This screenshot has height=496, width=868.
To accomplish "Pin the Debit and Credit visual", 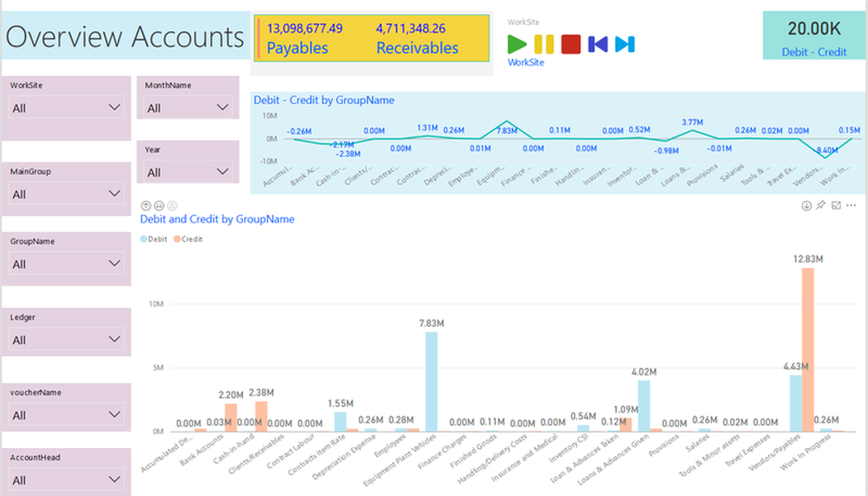I will click(821, 205).
